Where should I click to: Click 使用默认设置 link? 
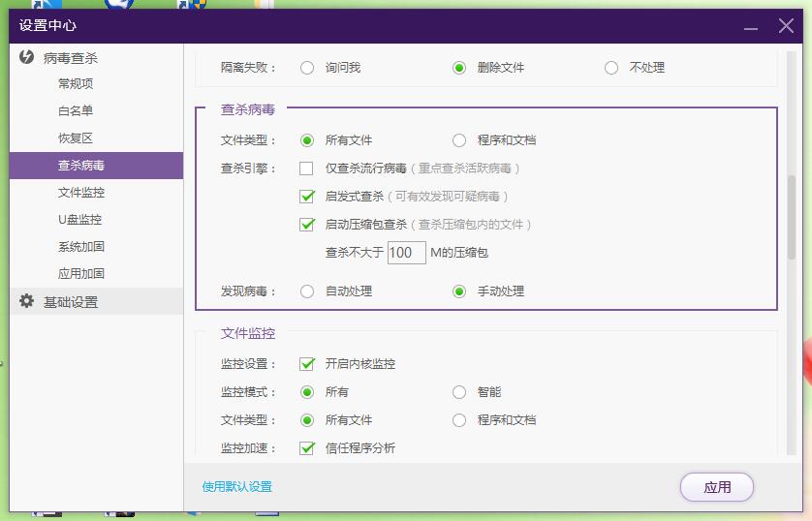(237, 487)
